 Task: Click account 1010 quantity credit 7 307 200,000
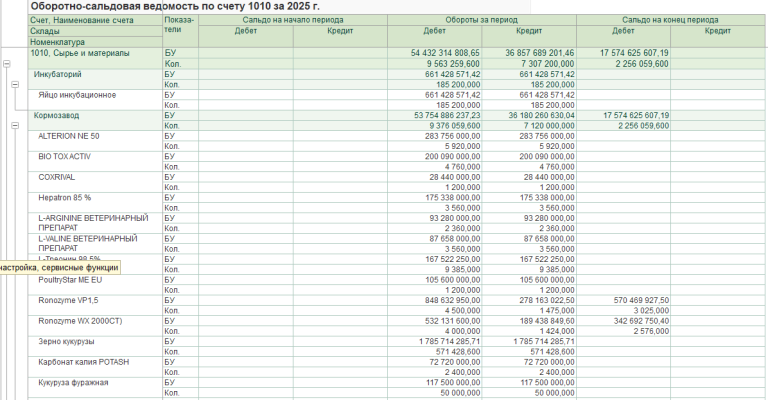pos(548,64)
